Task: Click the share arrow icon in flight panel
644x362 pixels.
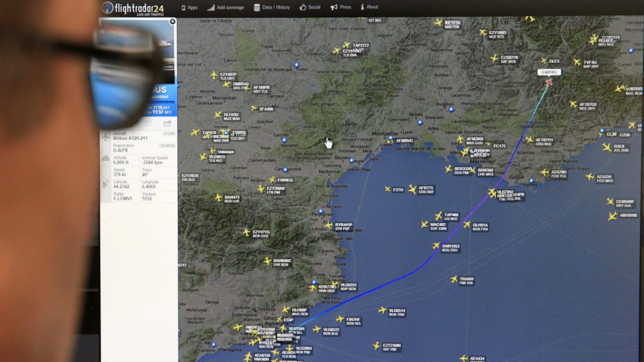Action: (167, 124)
